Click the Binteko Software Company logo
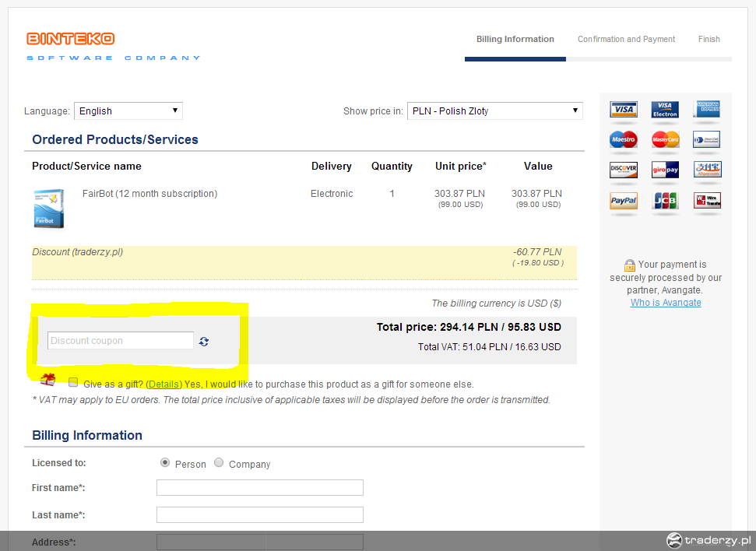This screenshot has height=551, width=756. tap(114, 46)
